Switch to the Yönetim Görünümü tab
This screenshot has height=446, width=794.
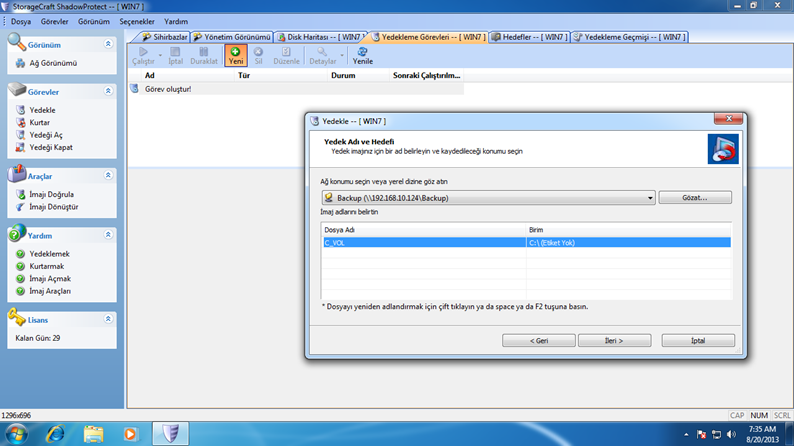tap(232, 37)
